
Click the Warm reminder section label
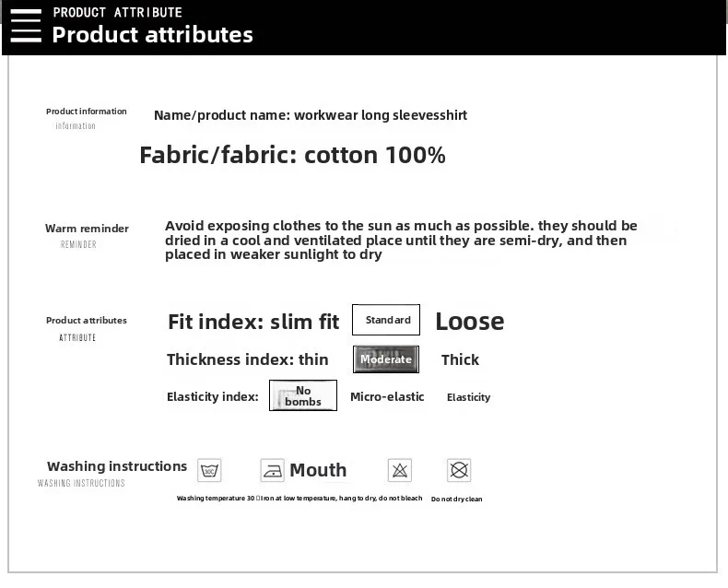pyautogui.click(x=87, y=229)
